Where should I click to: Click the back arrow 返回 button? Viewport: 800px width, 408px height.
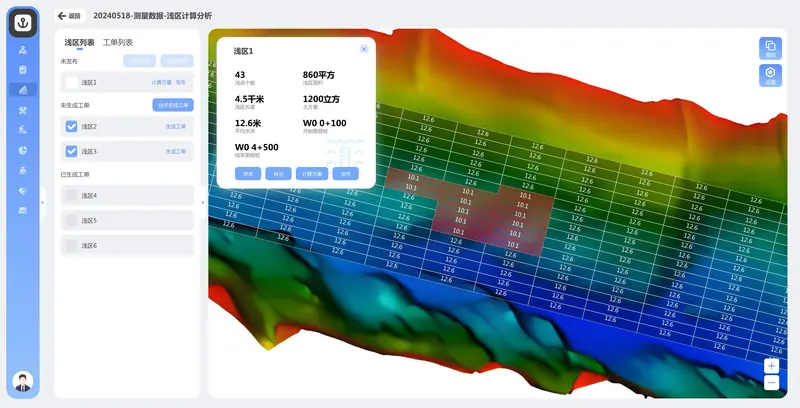coord(69,16)
